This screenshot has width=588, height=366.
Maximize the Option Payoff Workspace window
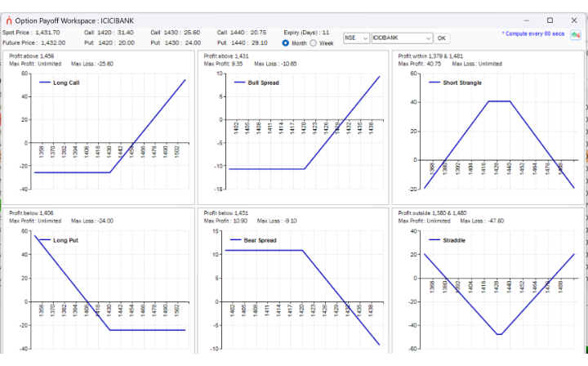coord(550,20)
